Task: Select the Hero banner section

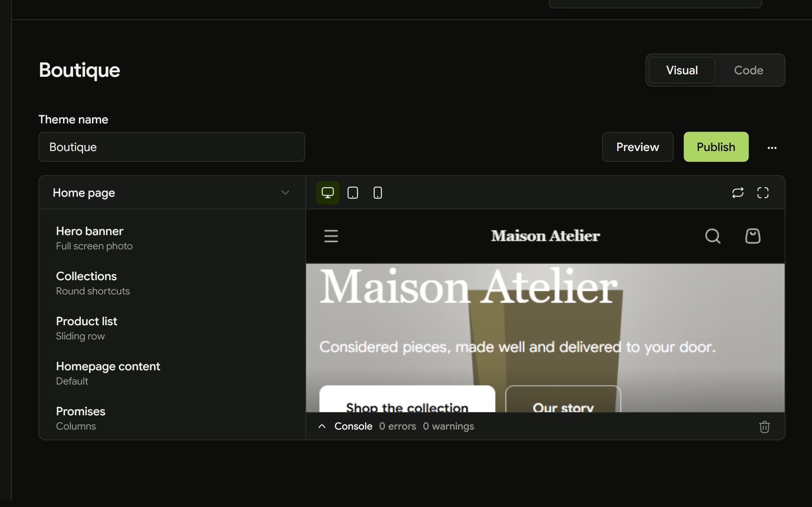Action: tap(172, 238)
